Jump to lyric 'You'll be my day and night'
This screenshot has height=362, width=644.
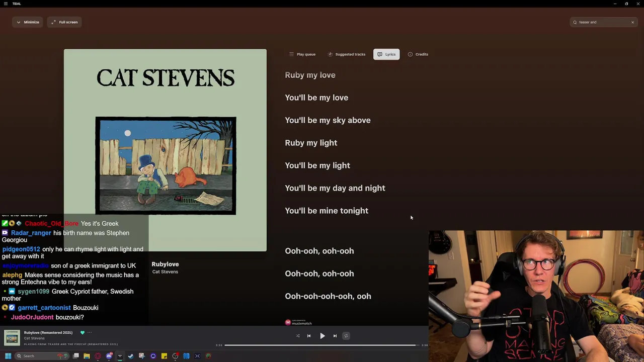point(335,188)
